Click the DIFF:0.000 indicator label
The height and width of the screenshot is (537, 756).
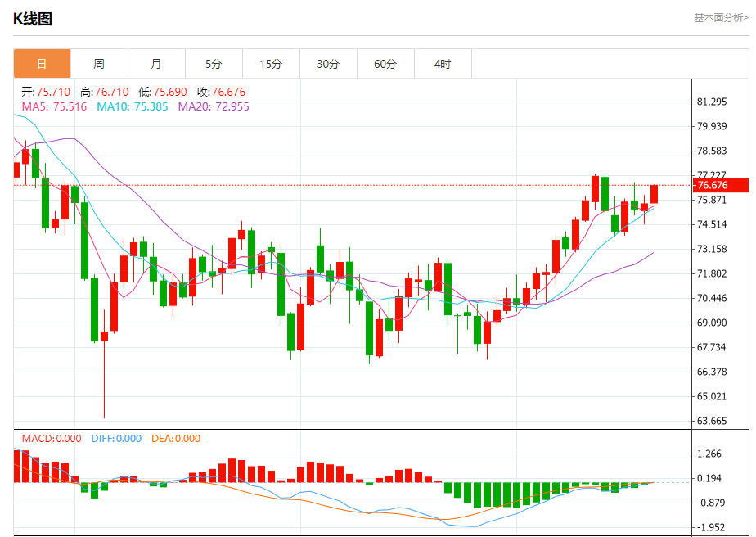click(116, 439)
